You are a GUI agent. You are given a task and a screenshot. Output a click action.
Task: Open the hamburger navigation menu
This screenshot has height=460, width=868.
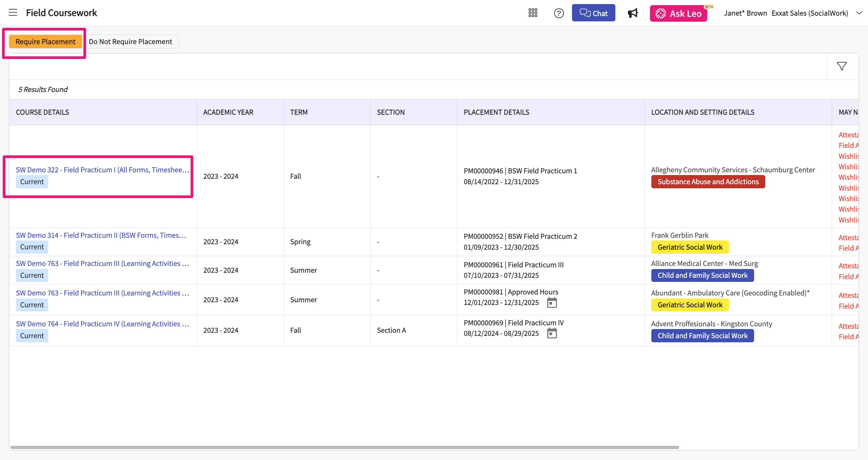13,13
